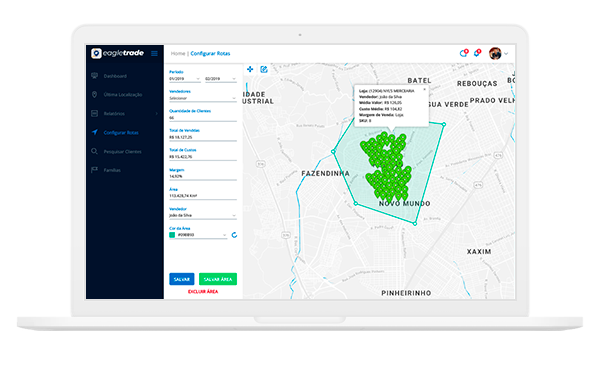Select the map move/pan tool

pos(250,69)
